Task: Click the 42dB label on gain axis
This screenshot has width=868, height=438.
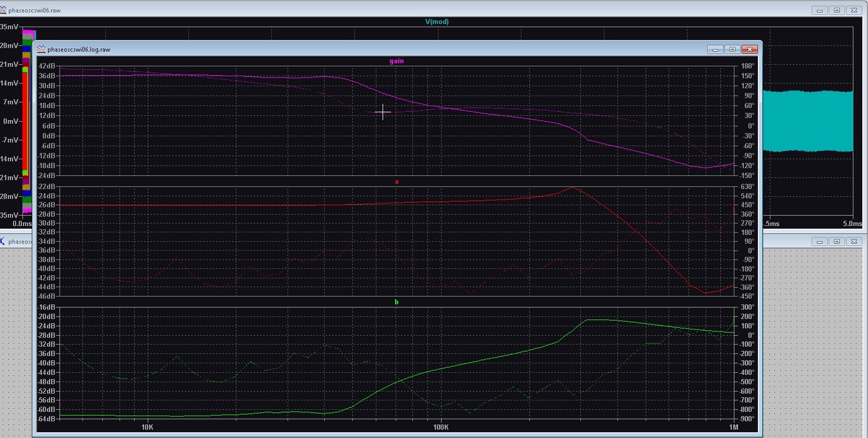Action: pyautogui.click(x=46, y=66)
